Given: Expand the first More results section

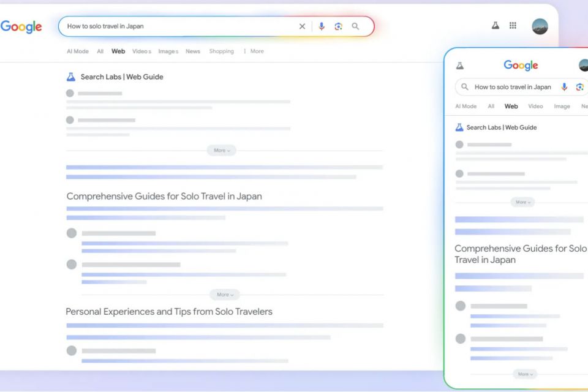Looking at the screenshot, I should tap(221, 150).
